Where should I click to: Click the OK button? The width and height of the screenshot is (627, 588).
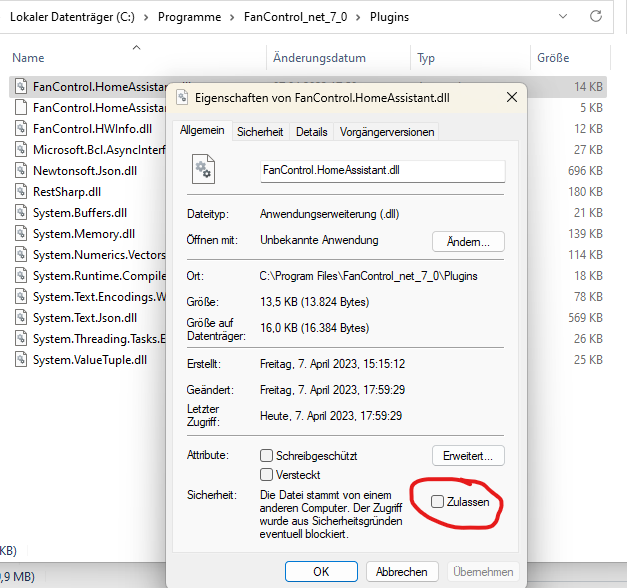click(321, 572)
